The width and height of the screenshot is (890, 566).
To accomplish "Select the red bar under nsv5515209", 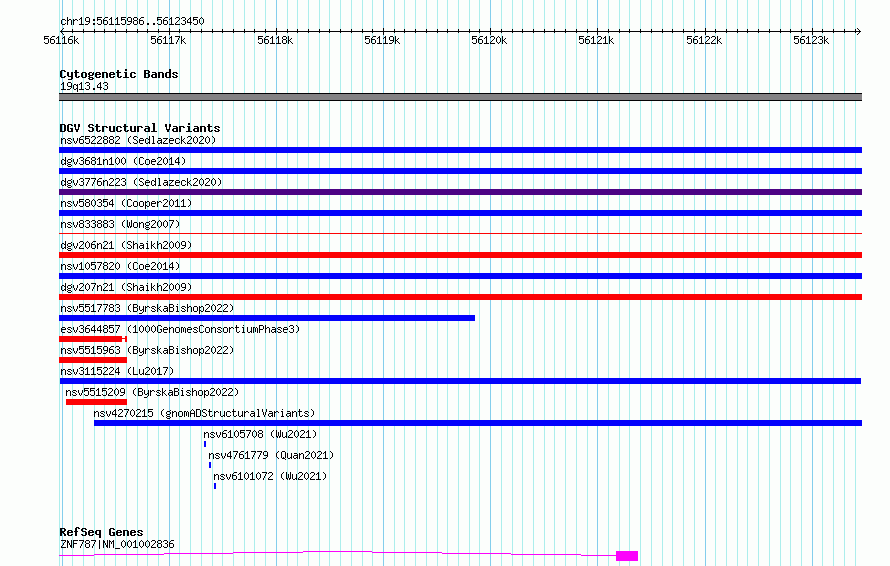I will (96, 402).
